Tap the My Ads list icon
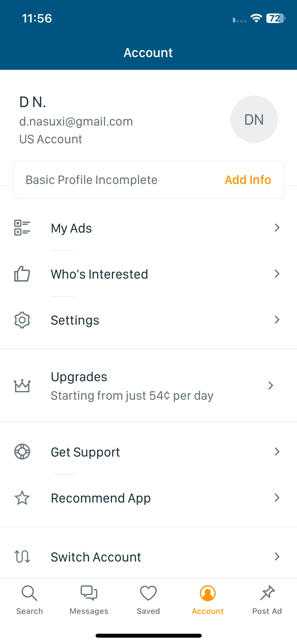The width and height of the screenshot is (297, 644). (x=22, y=228)
